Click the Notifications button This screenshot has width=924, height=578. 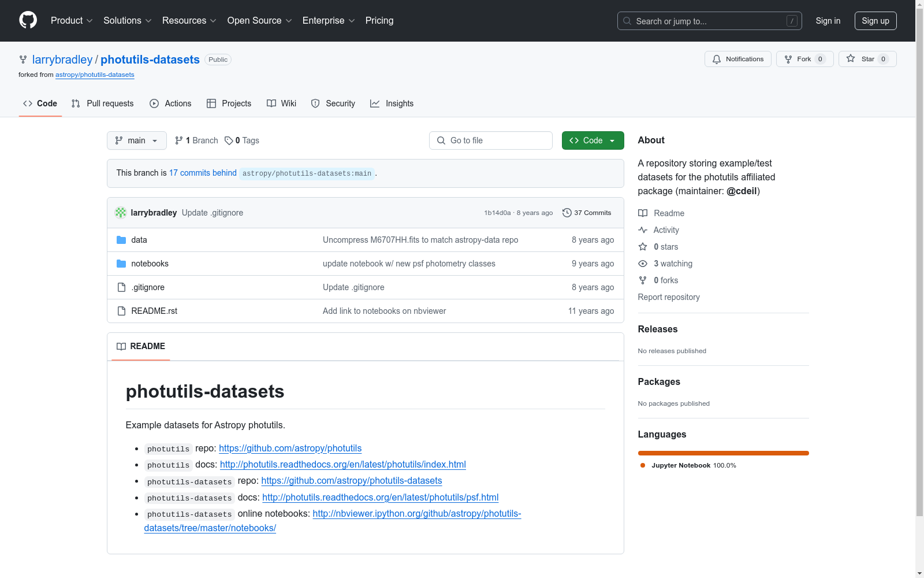click(738, 59)
